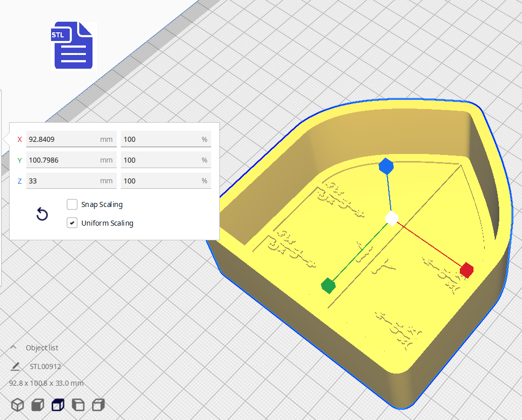Switch to the 3D perspective view
Viewport: 522px width, 420px height.
tap(18, 405)
